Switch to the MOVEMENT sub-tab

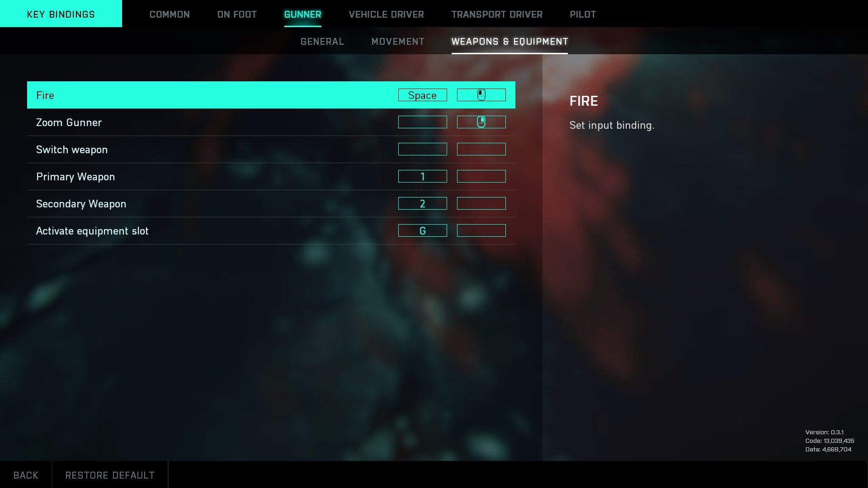(397, 41)
